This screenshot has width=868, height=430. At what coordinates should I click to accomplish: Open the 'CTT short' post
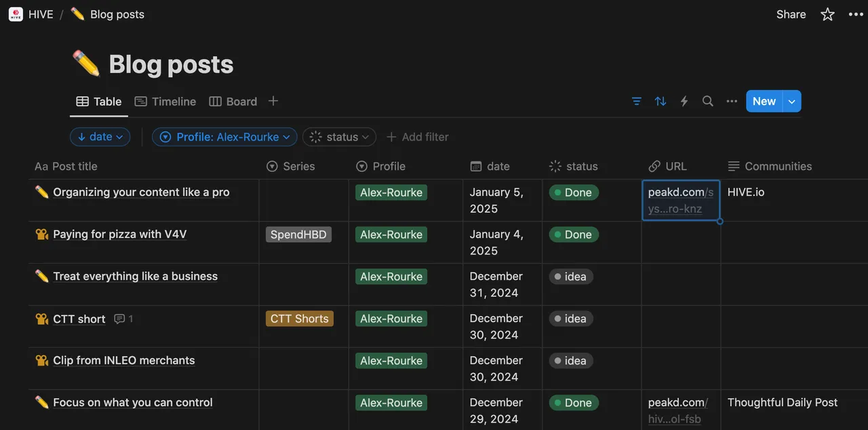coord(79,319)
